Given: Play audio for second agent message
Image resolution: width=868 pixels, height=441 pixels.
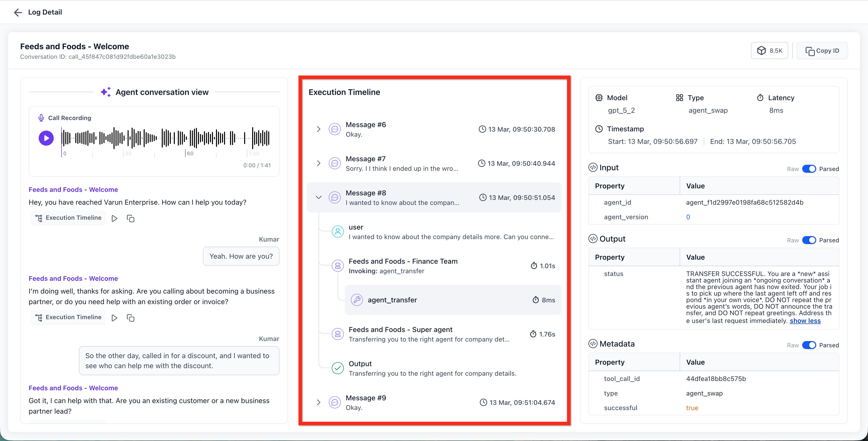Looking at the screenshot, I should pos(115,318).
